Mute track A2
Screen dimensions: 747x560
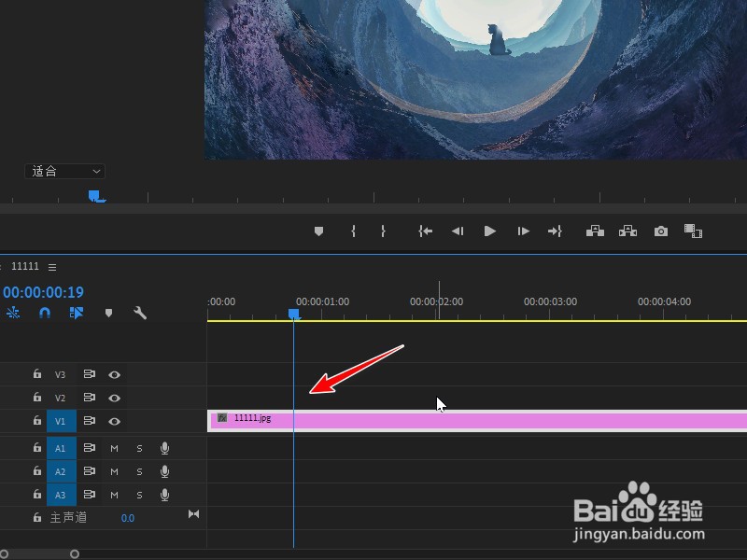114,472
